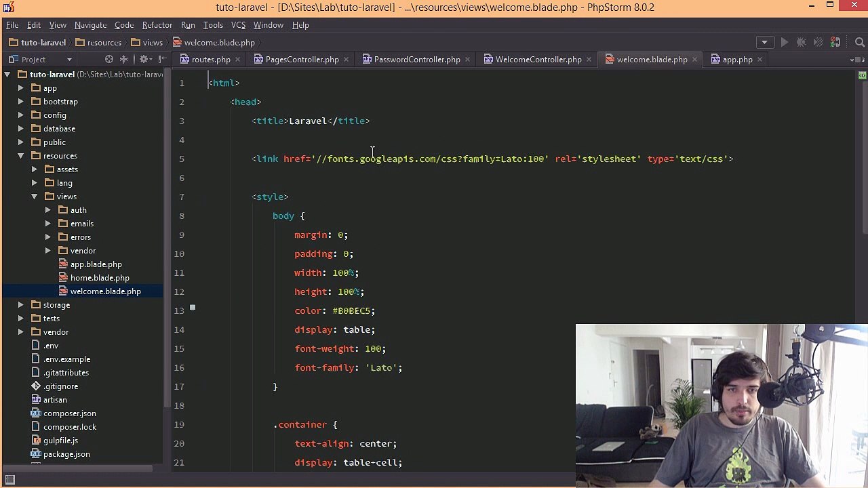This screenshot has width=868, height=488.
Task: Switch to routes.php editor tab
Action: point(211,60)
